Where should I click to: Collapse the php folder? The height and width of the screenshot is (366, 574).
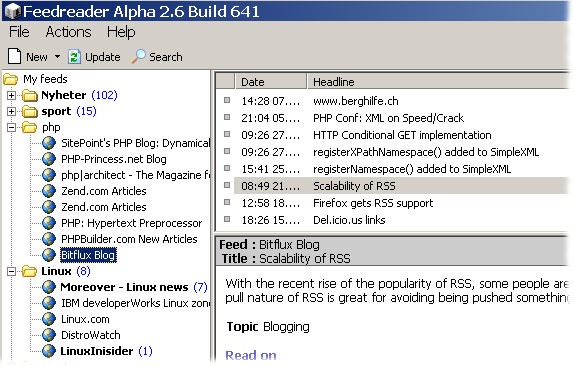(12, 127)
